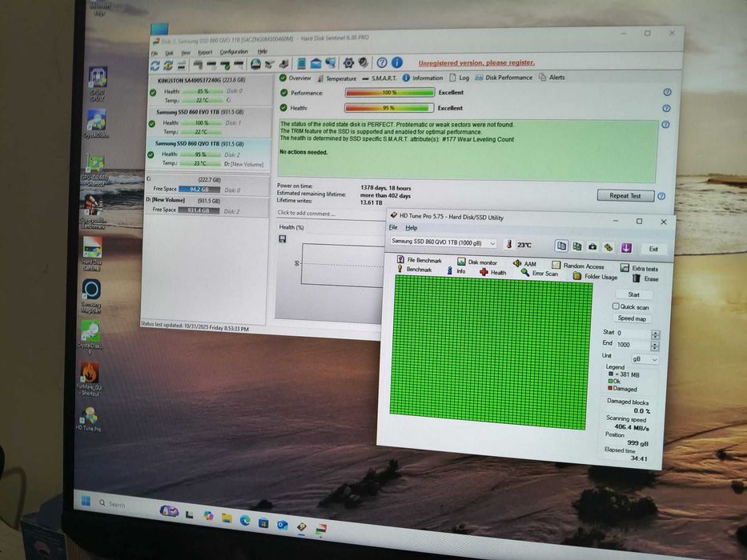Click the blue info icon in Sentinel toolbar
Image resolution: width=747 pixels, height=560 pixels.
point(397,62)
